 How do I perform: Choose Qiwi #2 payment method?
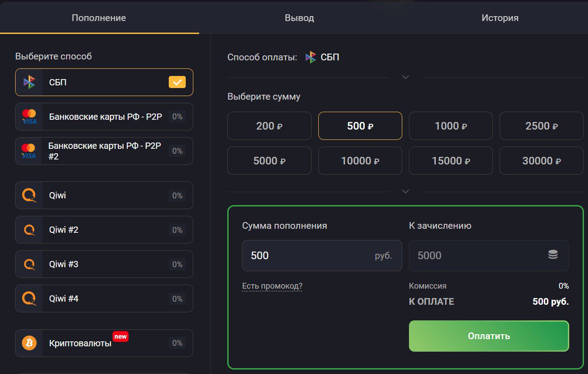(x=104, y=230)
